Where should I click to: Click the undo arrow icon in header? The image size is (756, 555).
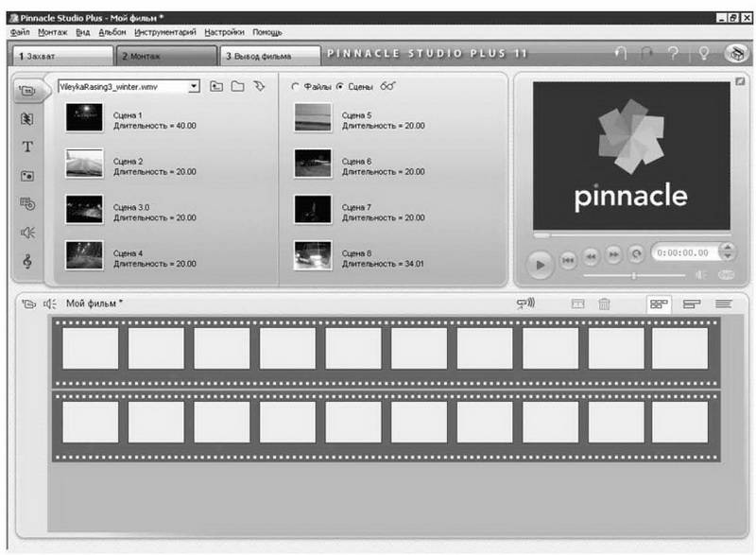pos(621,53)
